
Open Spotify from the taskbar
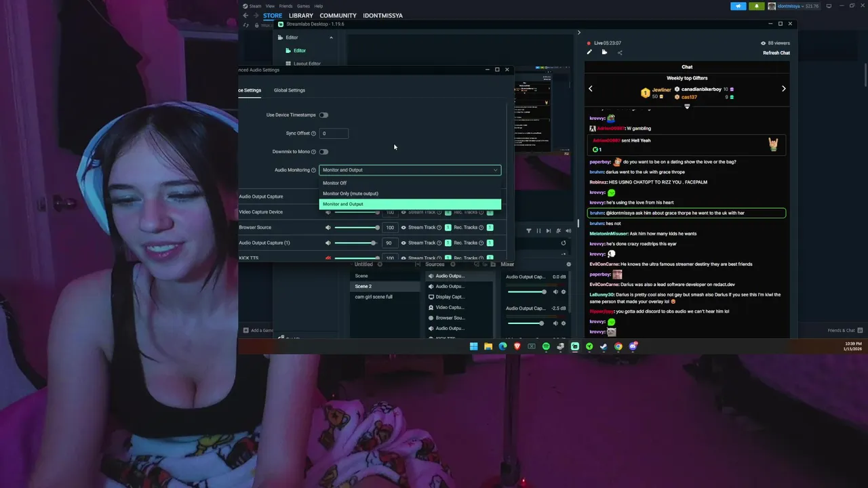[546, 346]
